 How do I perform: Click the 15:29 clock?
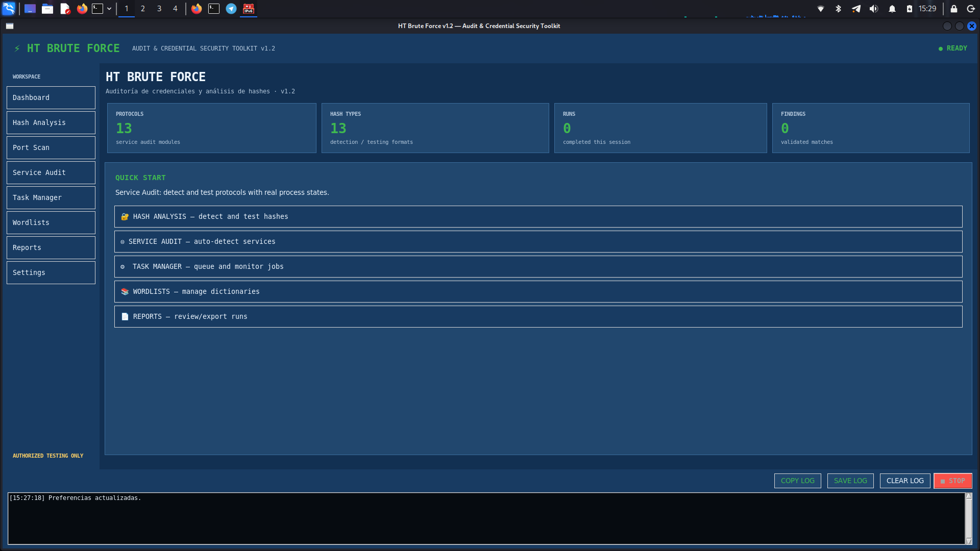pos(927,9)
